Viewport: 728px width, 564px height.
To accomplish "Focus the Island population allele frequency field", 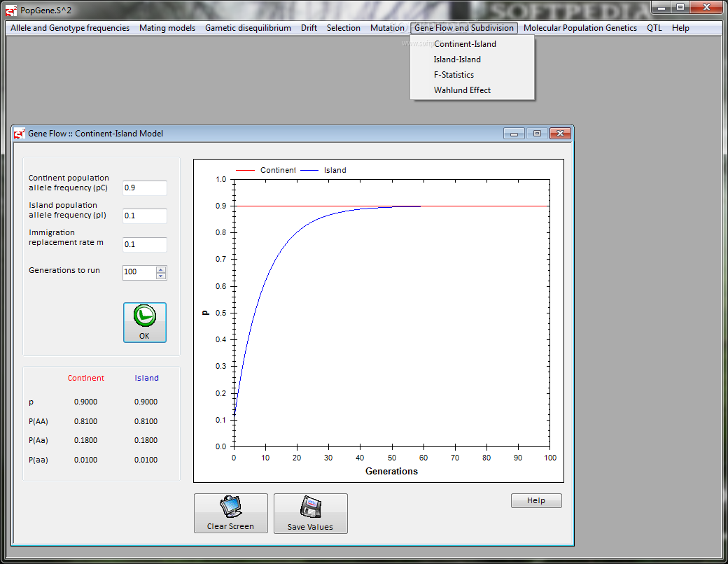I will (x=144, y=216).
